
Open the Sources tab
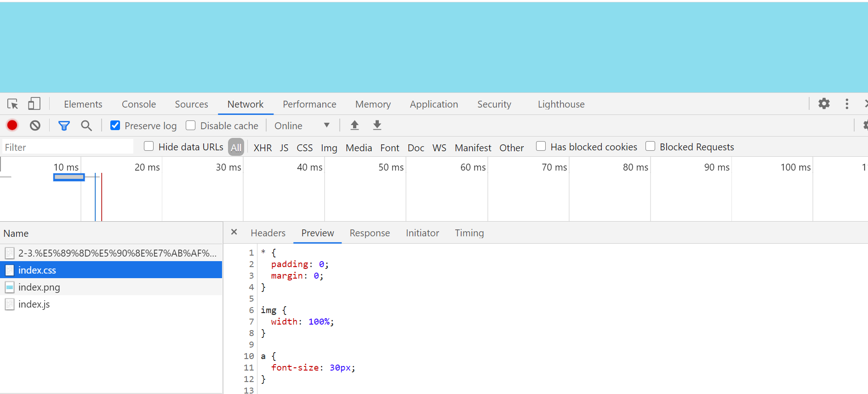(191, 104)
